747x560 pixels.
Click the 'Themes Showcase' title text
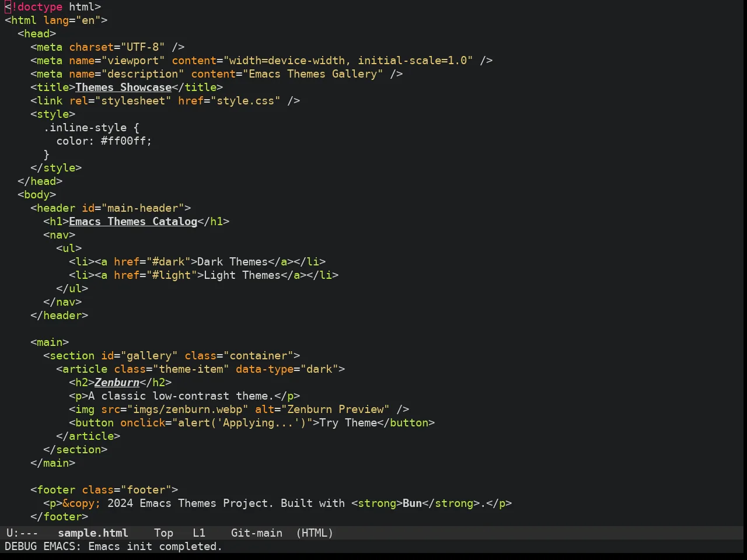124,87
